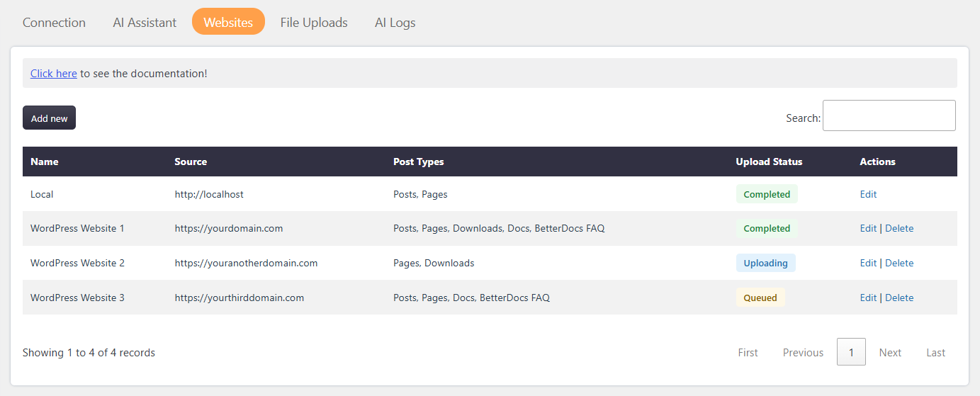Select the Websites tab
The width and height of the screenshot is (980, 396).
pyautogui.click(x=228, y=22)
